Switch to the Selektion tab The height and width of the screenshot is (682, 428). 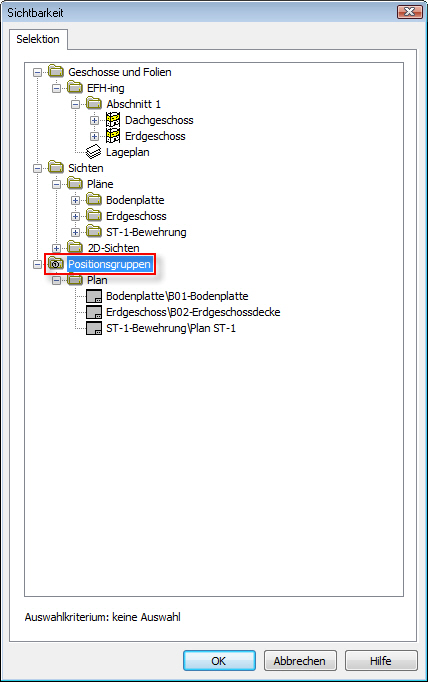pos(38,39)
